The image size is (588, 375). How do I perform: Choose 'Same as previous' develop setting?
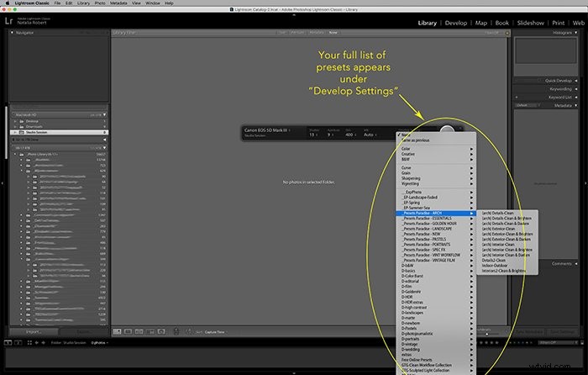pos(436,140)
